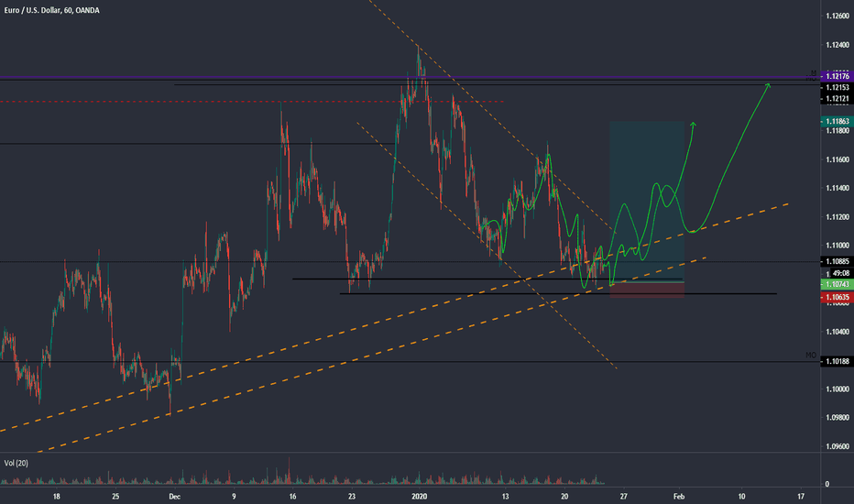Click the 49:08 bar countdown label
Image resolution: width=854 pixels, height=504 pixels.
coord(835,273)
